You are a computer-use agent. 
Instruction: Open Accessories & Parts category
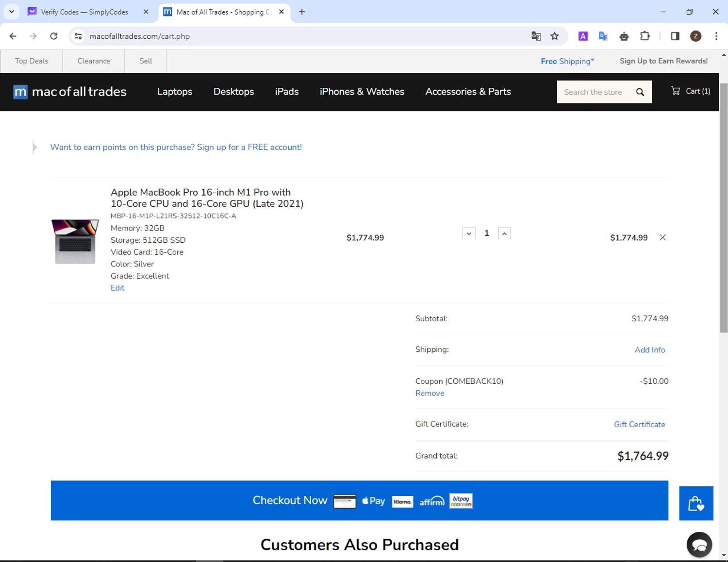pyautogui.click(x=468, y=92)
